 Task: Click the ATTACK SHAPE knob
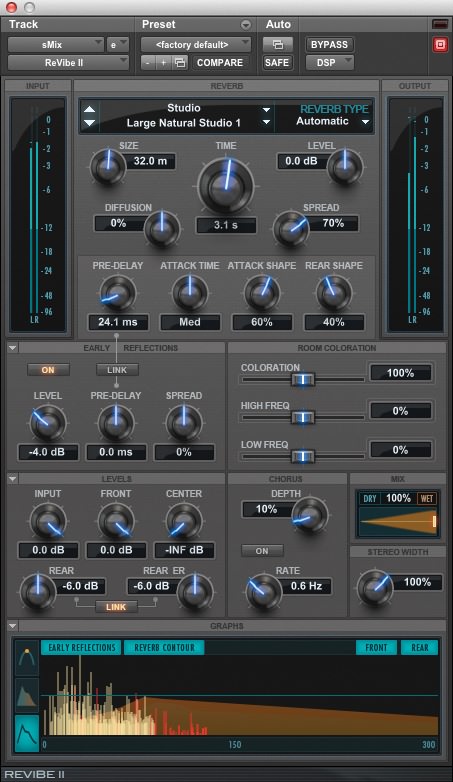[261, 293]
